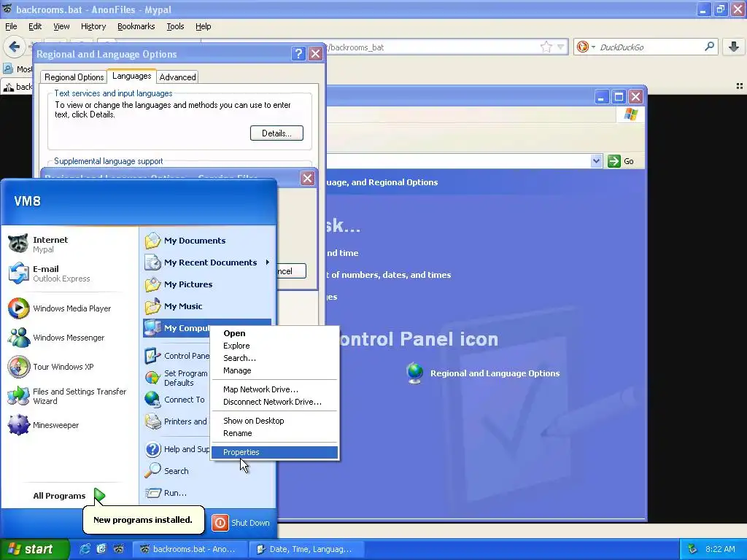Open Mypal History menu
The image size is (747, 560).
pyautogui.click(x=93, y=26)
